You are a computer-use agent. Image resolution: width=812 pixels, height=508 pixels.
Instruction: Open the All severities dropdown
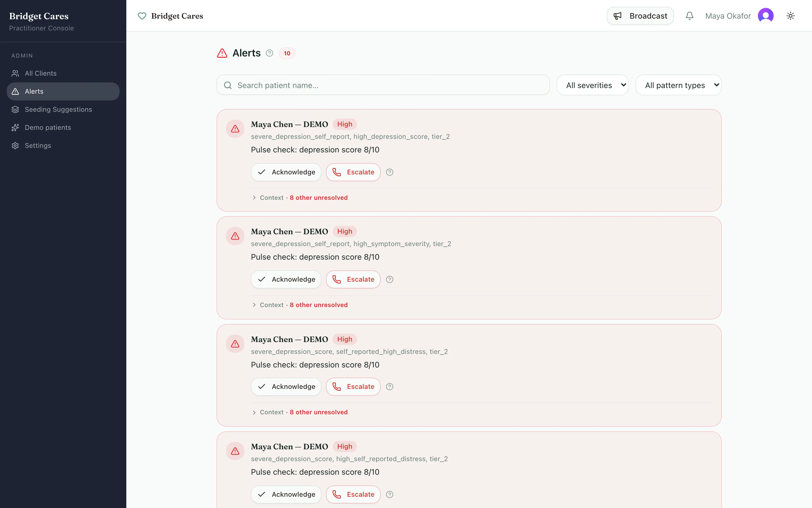592,85
